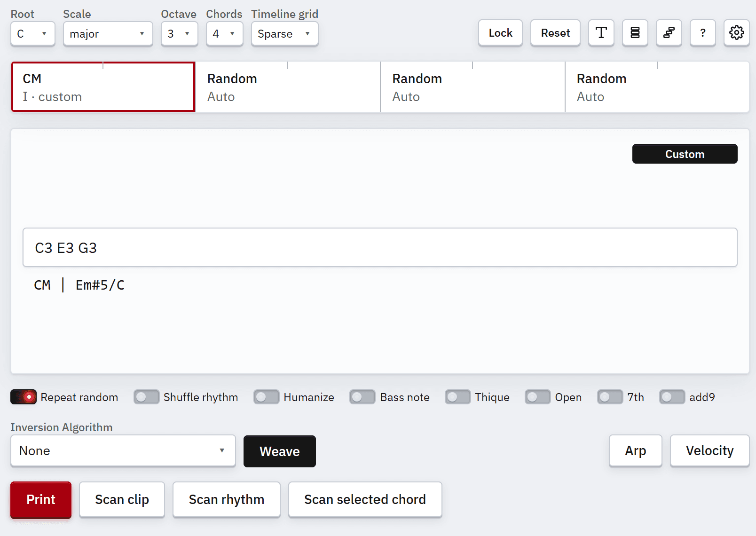The image size is (756, 536).
Task: Enable the Shuffle rhythm toggle
Action: (x=146, y=397)
